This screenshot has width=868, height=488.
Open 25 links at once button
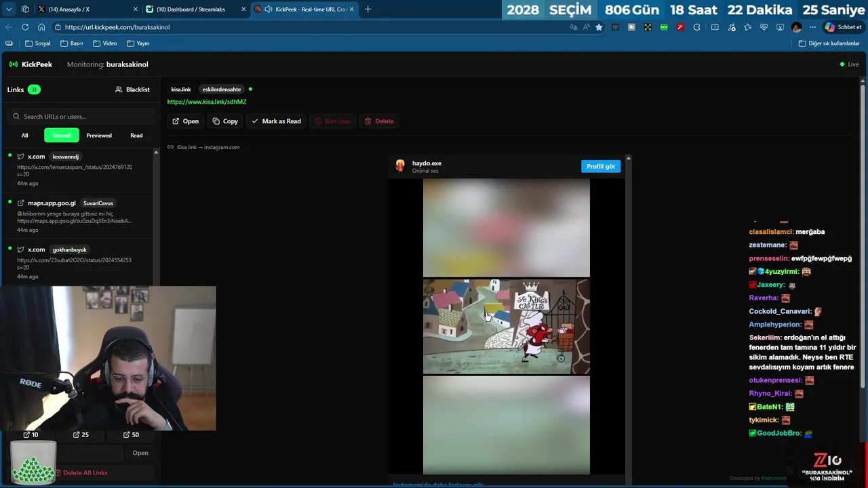pyautogui.click(x=81, y=434)
